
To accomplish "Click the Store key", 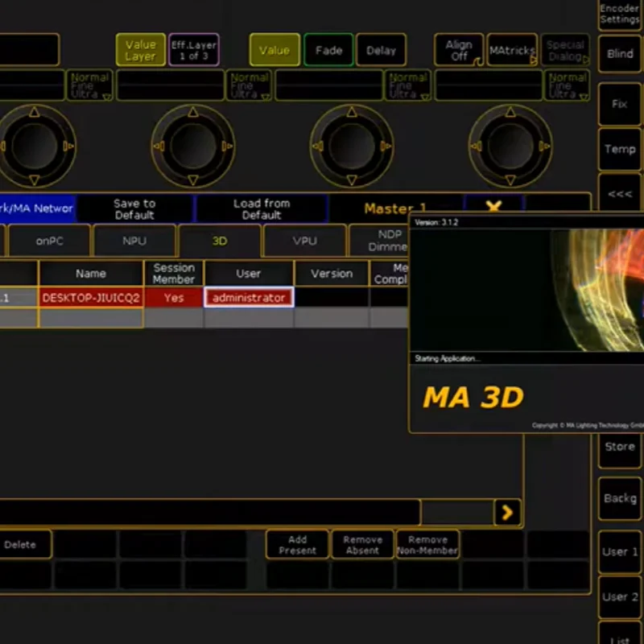I will 620,450.
